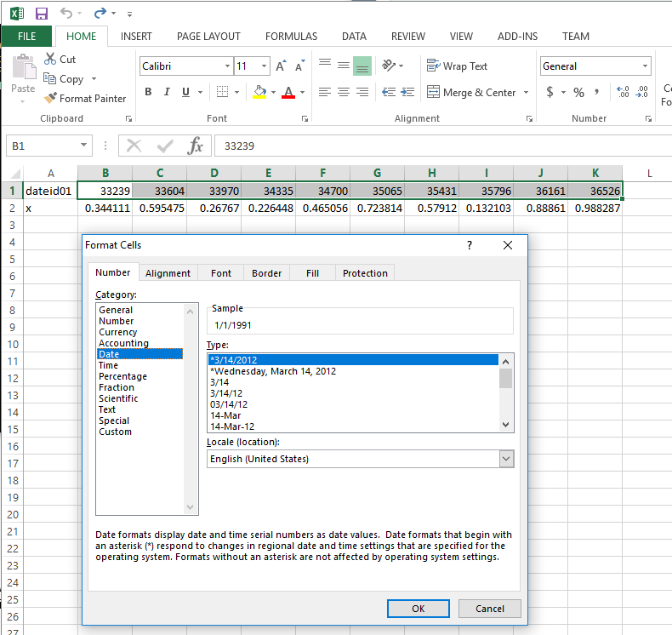Switch to the Alignment tab in Format Cells
This screenshot has width=672, height=635.
pyautogui.click(x=168, y=273)
